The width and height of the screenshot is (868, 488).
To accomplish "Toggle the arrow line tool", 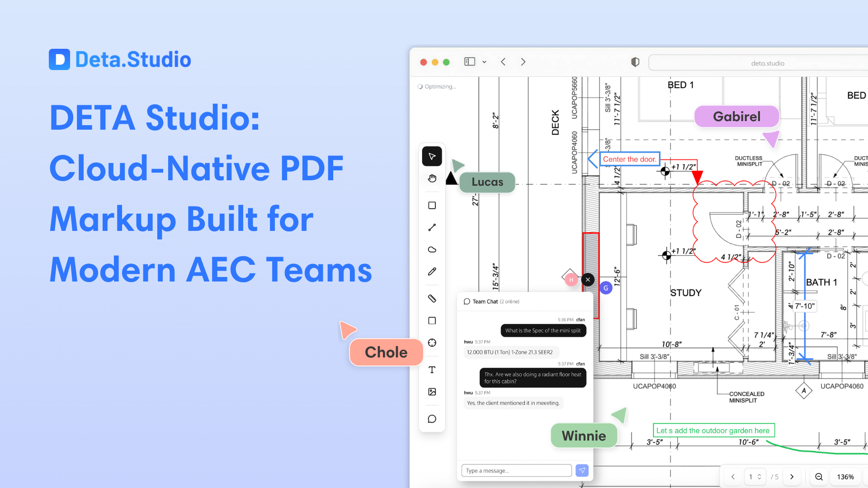I will (x=432, y=227).
